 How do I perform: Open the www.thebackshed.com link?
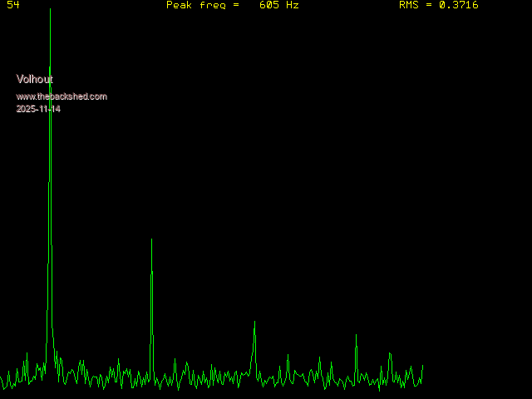tap(62, 96)
